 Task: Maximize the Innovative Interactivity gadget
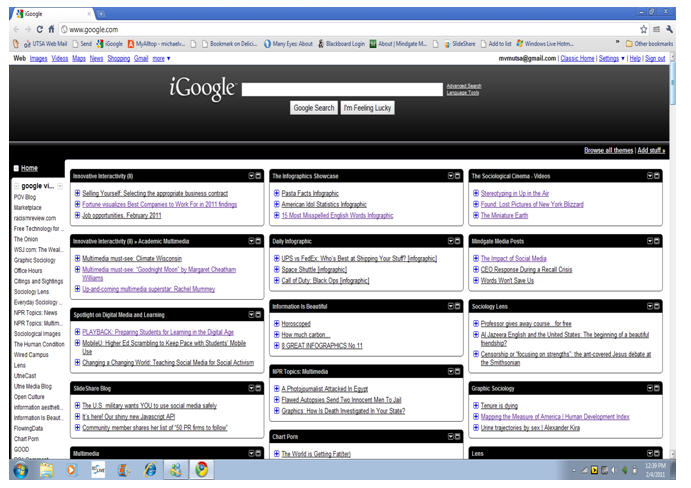(258, 176)
